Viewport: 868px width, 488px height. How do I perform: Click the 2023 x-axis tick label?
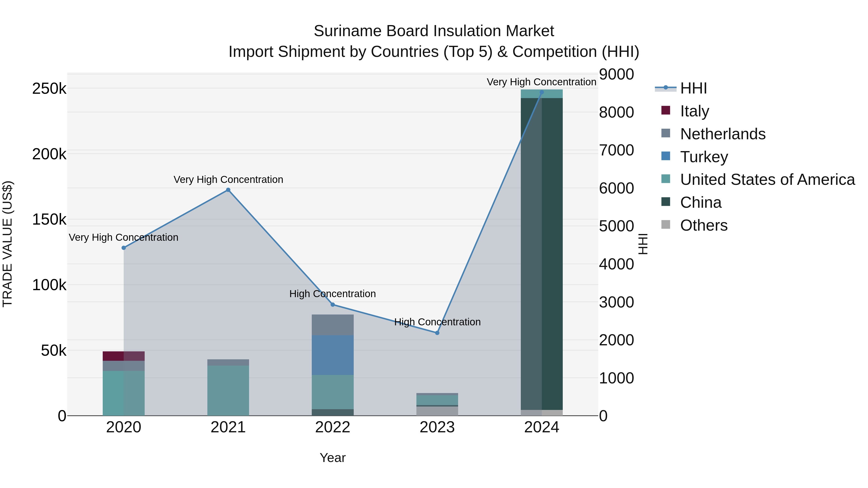(437, 427)
